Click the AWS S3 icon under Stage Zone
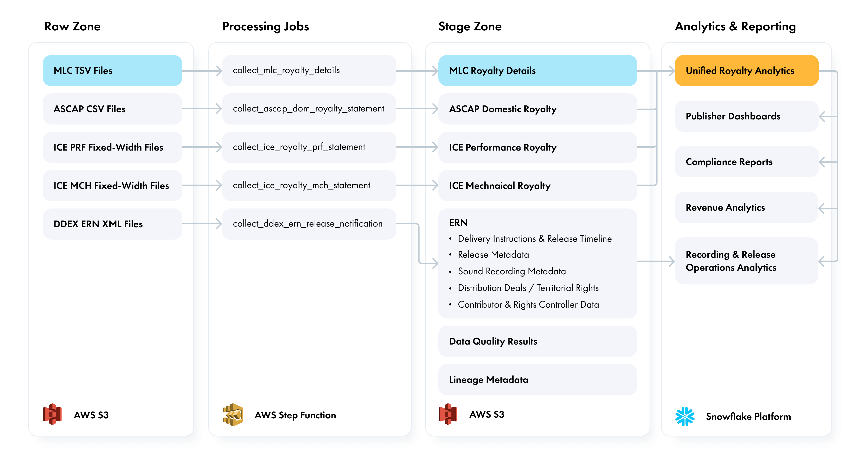 (x=448, y=414)
